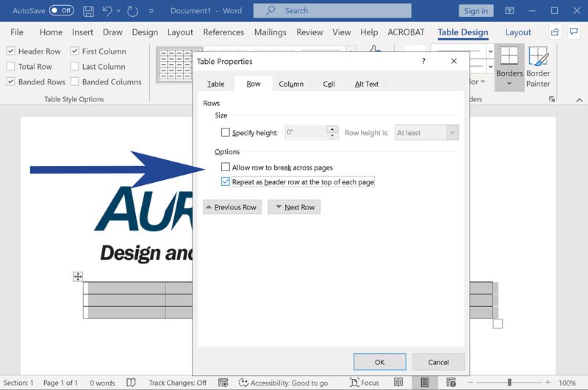Image resolution: width=588 pixels, height=390 pixels.
Task: Uncheck the Header Row option
Action: point(11,51)
